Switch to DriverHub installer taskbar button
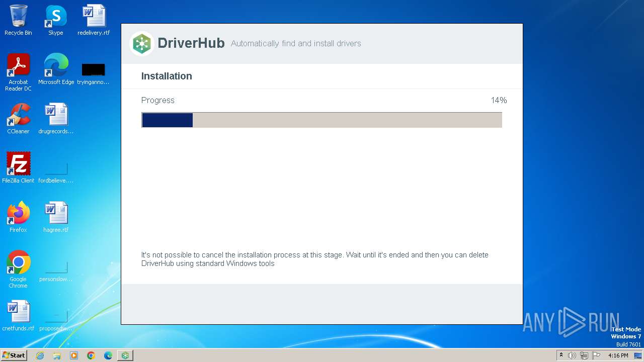 pos(125,355)
